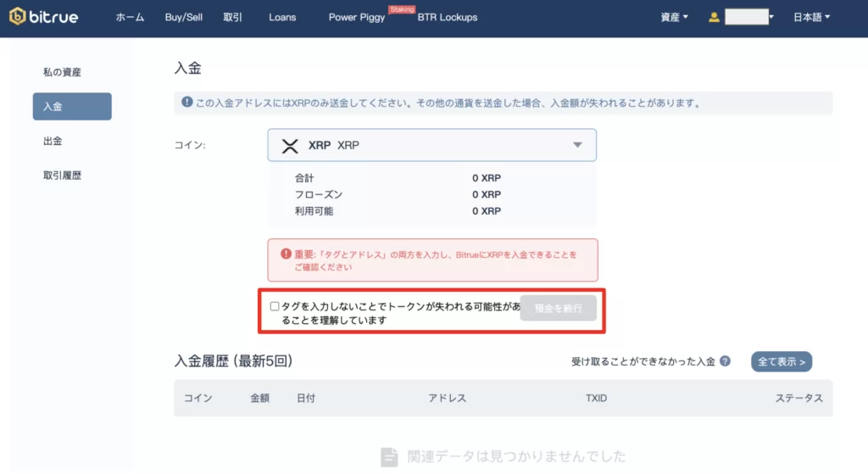Screen dimensions: 868x475
Task: Select 取引履歴 in the sidebar
Action: coord(62,176)
